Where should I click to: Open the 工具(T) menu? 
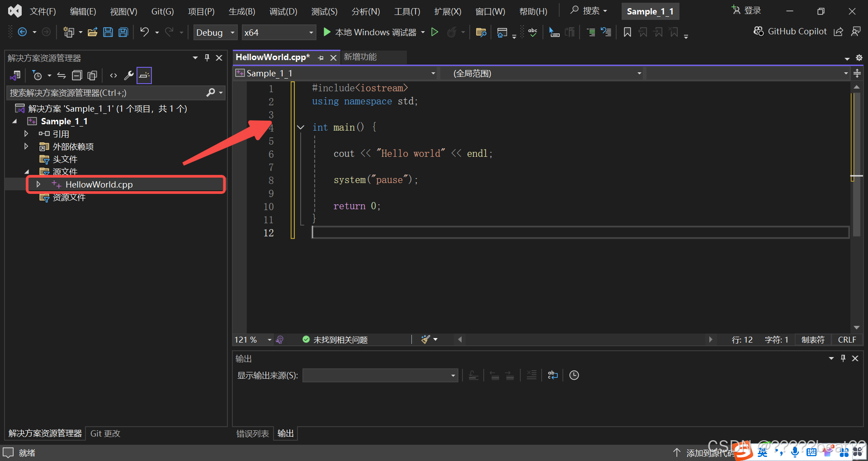click(x=407, y=11)
